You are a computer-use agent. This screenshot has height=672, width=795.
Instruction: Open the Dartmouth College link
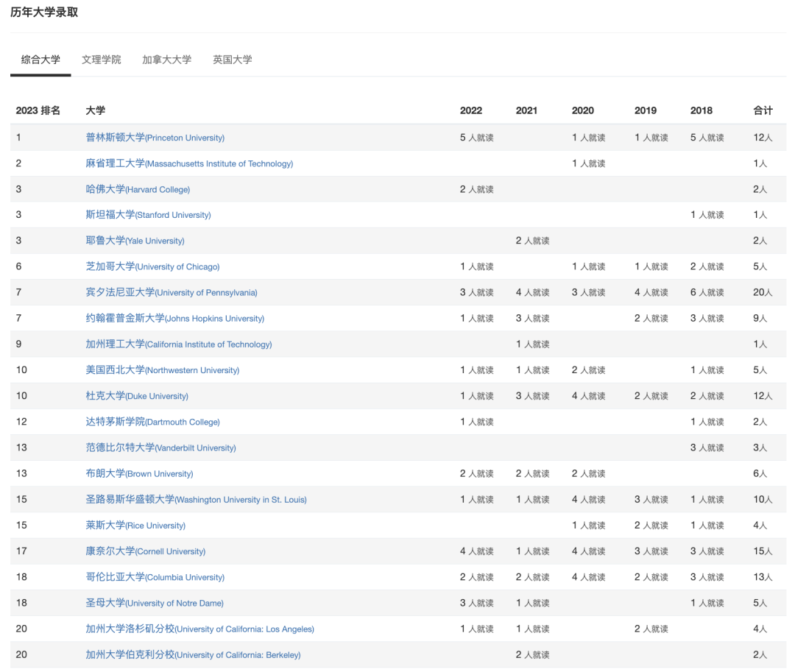pos(152,422)
